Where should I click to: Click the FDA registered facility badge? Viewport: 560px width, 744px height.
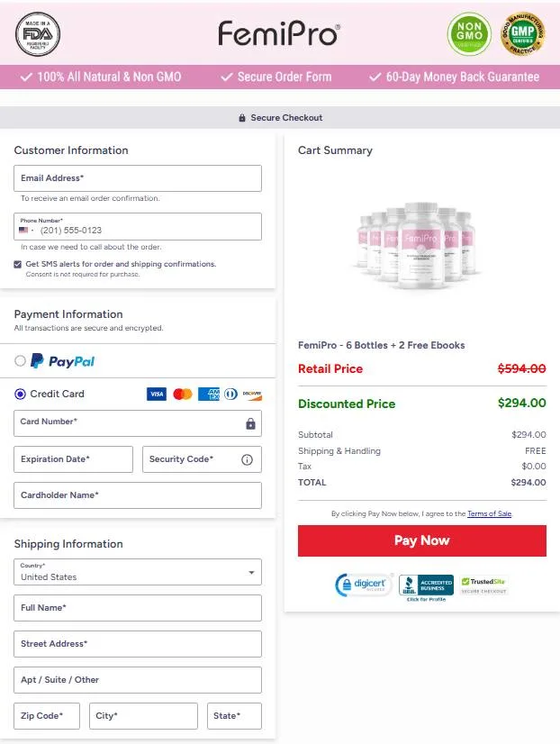pyautogui.click(x=39, y=34)
